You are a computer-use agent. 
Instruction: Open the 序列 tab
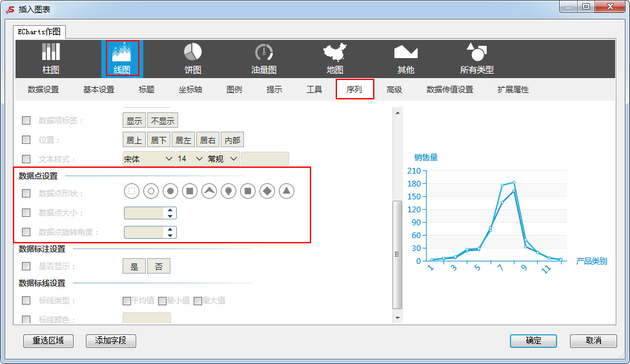[354, 89]
